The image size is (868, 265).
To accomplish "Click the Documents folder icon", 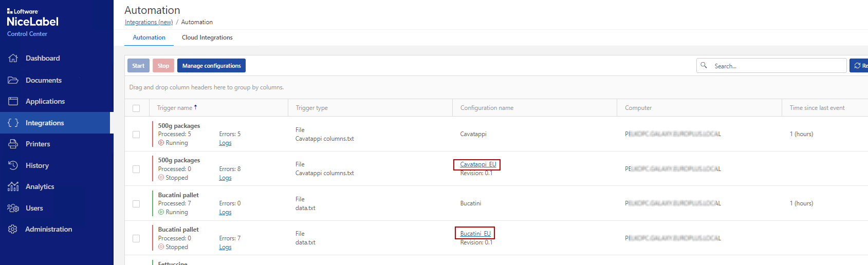I will [13, 80].
